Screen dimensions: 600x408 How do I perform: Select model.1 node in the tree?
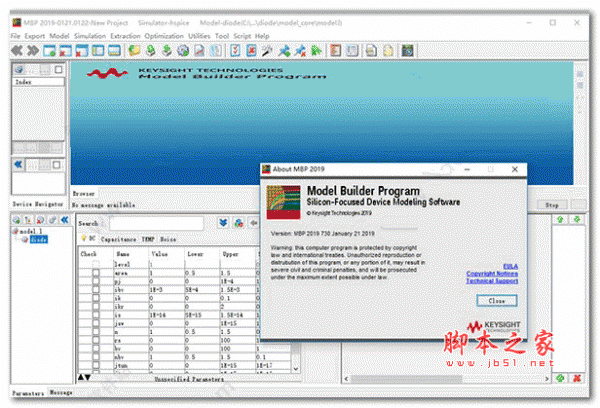click(31, 231)
